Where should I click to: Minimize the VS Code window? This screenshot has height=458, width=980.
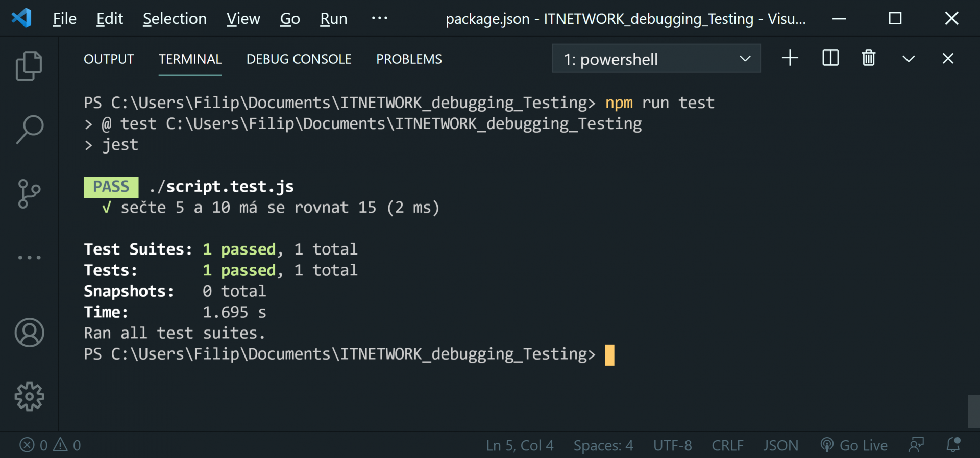click(839, 19)
